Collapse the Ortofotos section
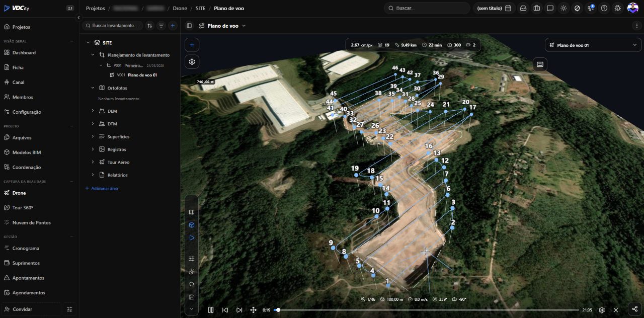 [93, 88]
